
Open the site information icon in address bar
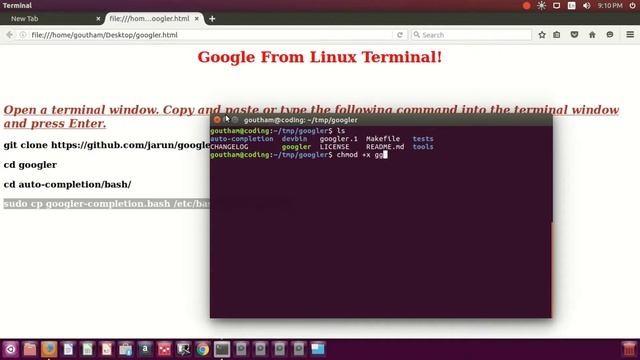[x=23, y=35]
